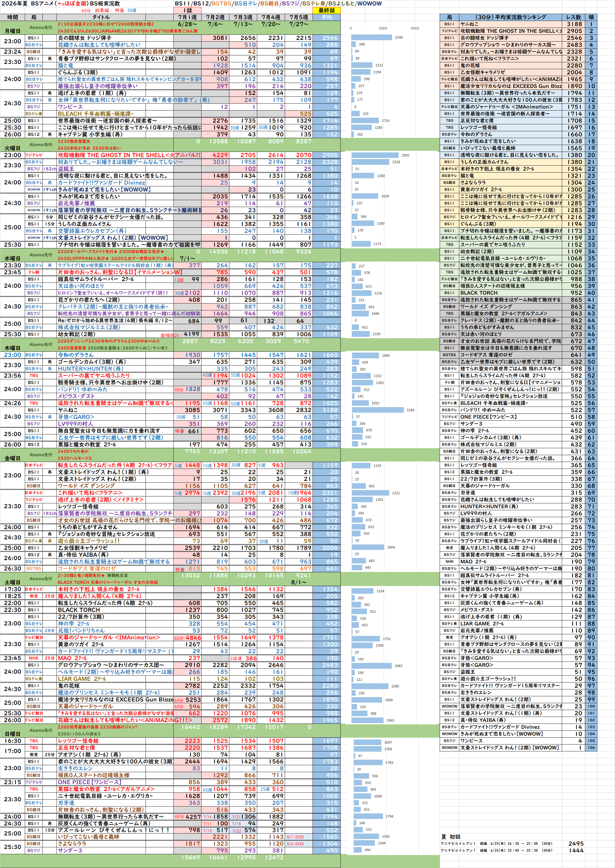Click the 7月2週 header cell
The image size is (615, 868).
(215, 17)
